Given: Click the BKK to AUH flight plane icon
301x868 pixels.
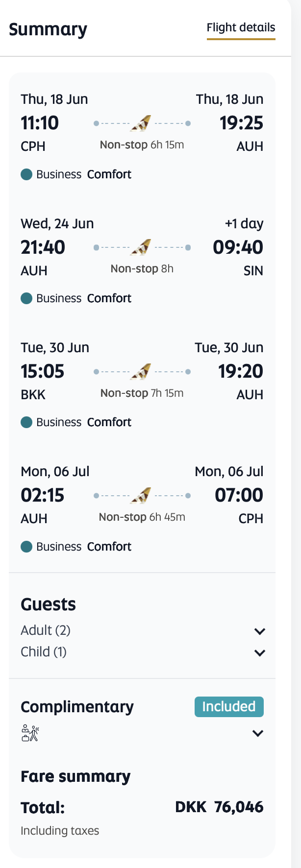Looking at the screenshot, I should (141, 372).
